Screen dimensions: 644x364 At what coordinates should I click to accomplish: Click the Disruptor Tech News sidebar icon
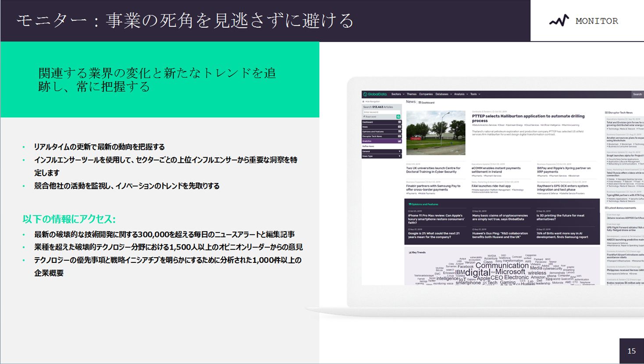click(399, 136)
